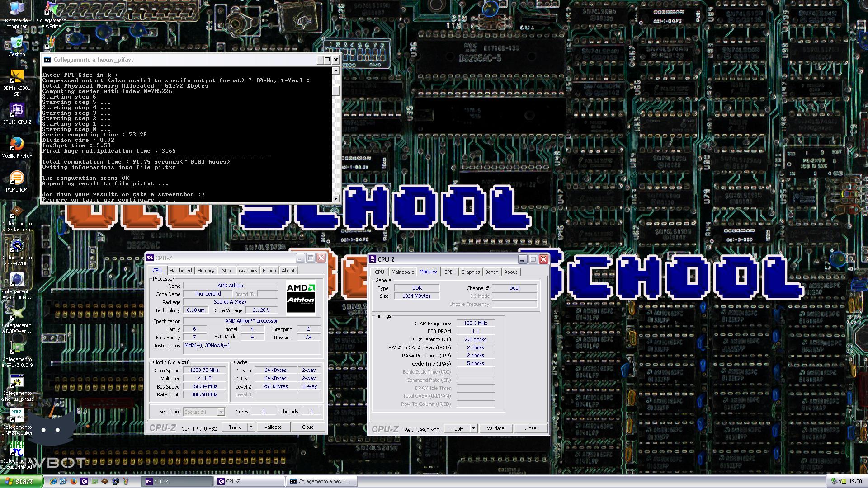
Task: Open the GPU-Z 0.5.9 desktop shortcut
Action: click(x=17, y=354)
